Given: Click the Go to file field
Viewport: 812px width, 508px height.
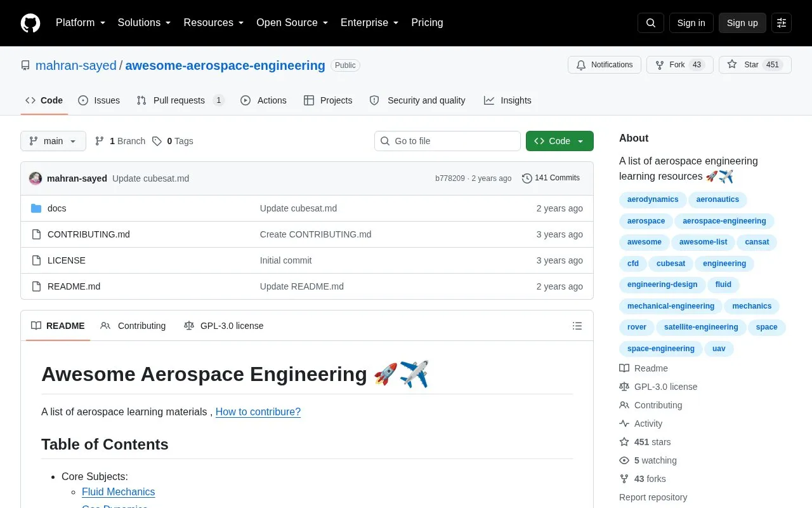Looking at the screenshot, I should tap(447, 141).
